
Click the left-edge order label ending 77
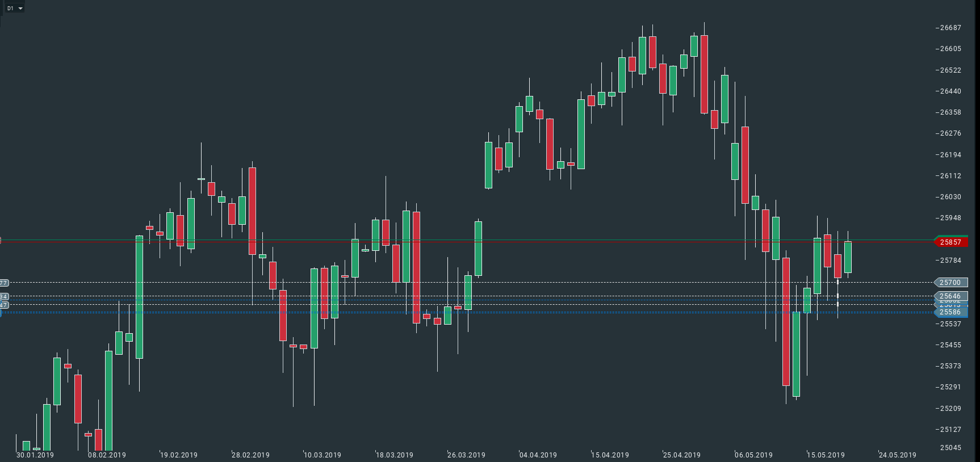point(4,283)
